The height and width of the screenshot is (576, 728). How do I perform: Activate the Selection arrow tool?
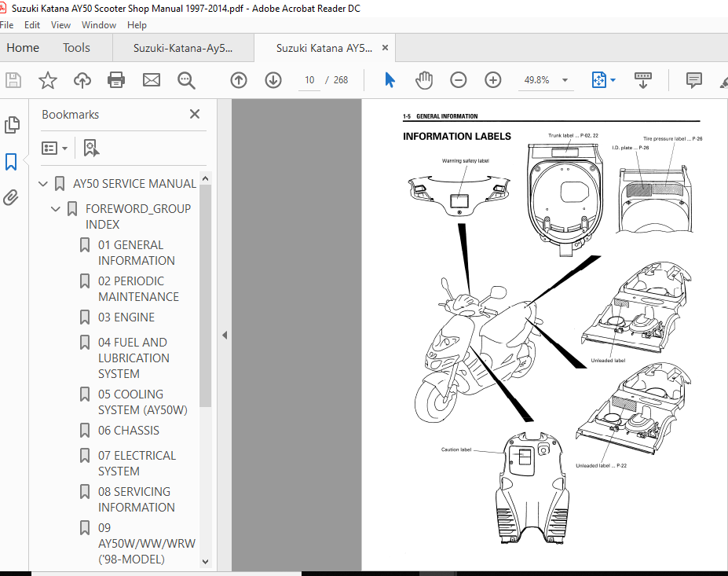click(x=390, y=80)
